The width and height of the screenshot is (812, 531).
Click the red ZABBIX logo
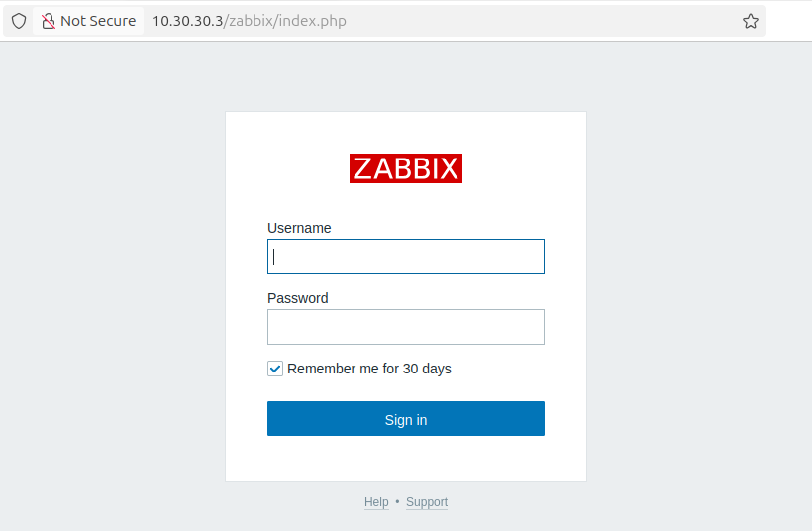click(406, 168)
